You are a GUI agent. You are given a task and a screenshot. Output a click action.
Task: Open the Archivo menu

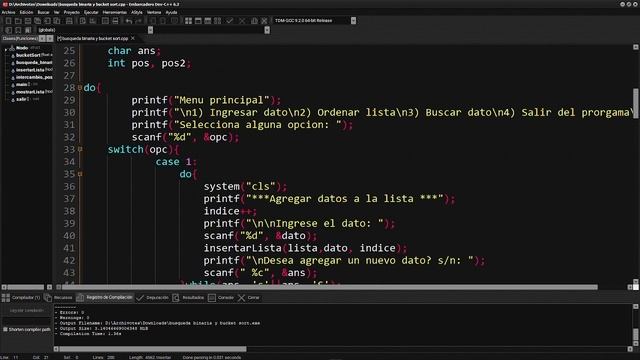pos(8,12)
